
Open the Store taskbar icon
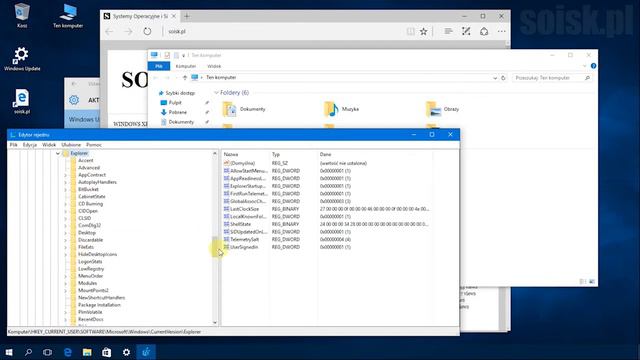click(107, 352)
